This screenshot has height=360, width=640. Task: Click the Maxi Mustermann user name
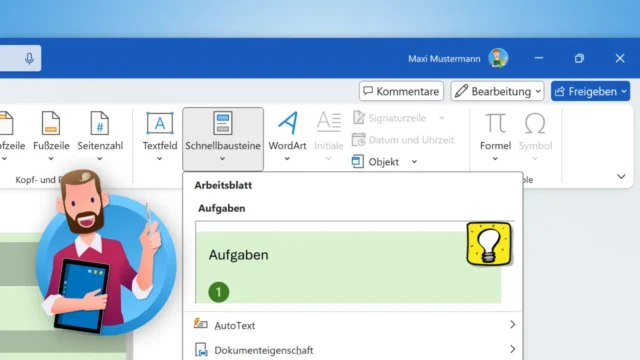(444, 59)
